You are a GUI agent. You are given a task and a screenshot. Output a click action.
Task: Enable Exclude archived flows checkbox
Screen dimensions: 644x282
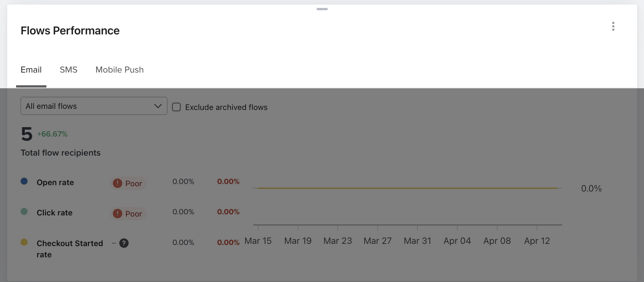point(176,107)
